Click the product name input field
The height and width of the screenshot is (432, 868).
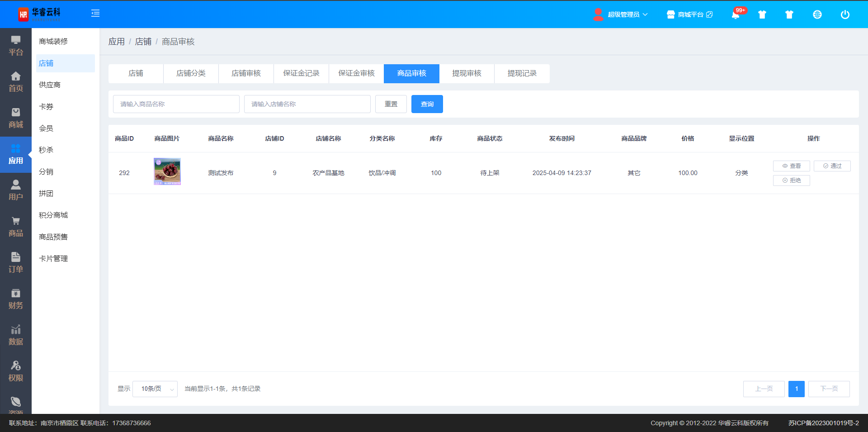[x=176, y=104]
